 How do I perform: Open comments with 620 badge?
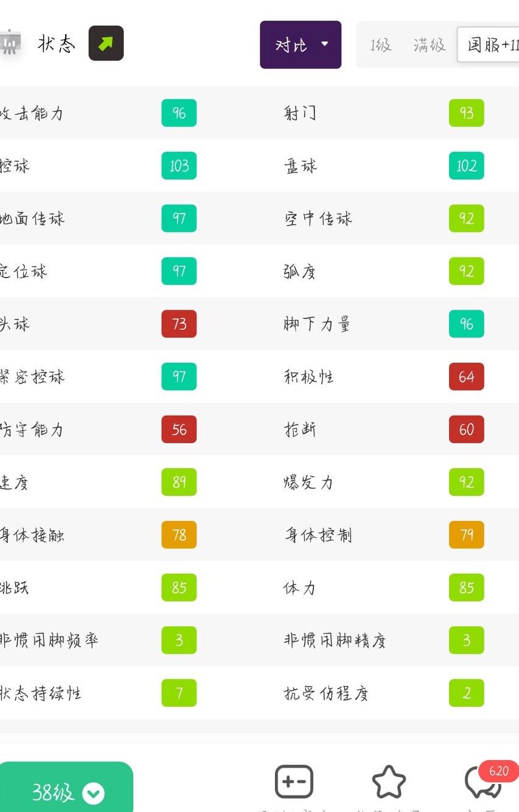click(x=484, y=782)
